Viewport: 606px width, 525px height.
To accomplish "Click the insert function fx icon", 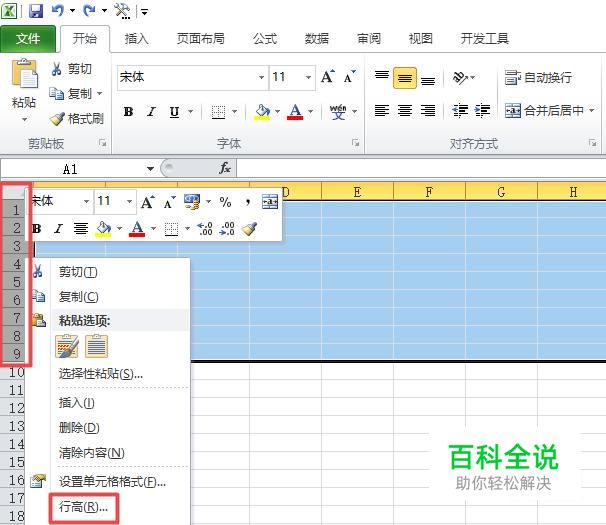I will click(225, 168).
